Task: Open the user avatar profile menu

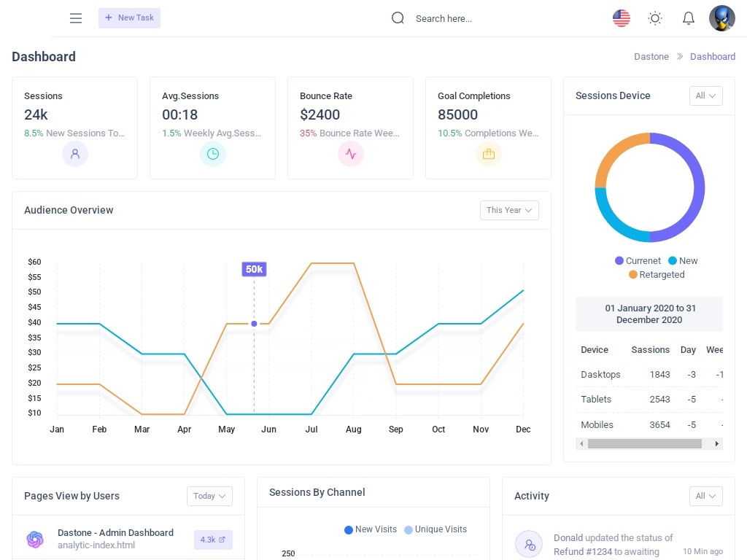Action: [721, 18]
